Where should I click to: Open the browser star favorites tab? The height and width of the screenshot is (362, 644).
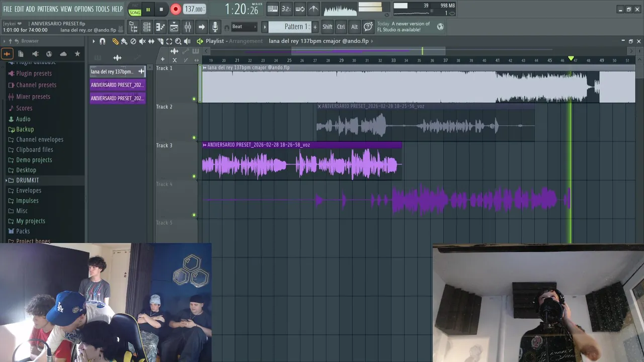pyautogui.click(x=77, y=54)
